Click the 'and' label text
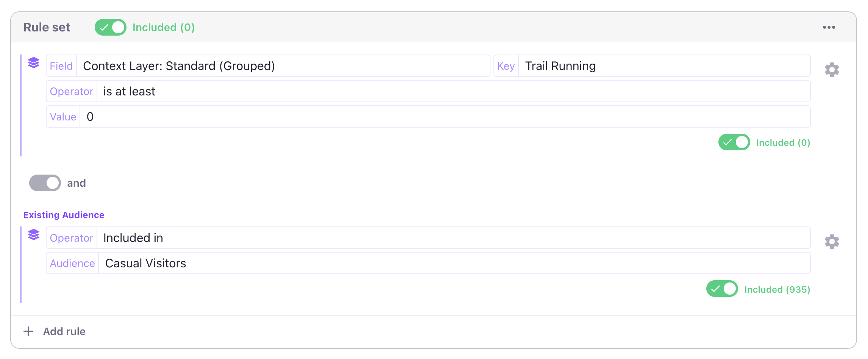Image resolution: width=868 pixels, height=359 pixels. tap(76, 183)
